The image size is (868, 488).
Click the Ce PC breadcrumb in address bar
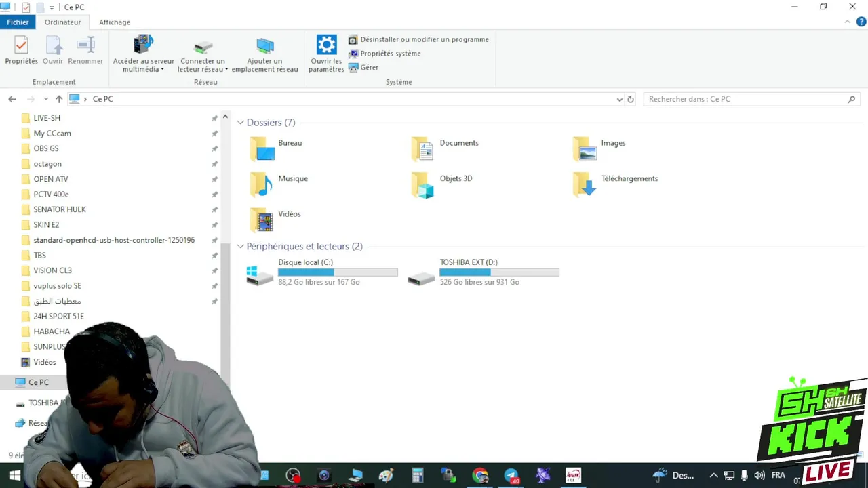103,99
